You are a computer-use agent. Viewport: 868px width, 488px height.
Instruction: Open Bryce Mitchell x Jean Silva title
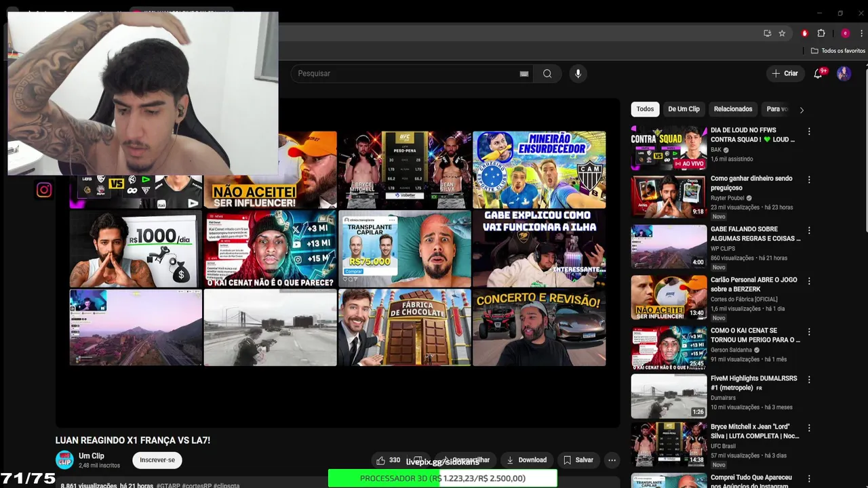click(755, 431)
